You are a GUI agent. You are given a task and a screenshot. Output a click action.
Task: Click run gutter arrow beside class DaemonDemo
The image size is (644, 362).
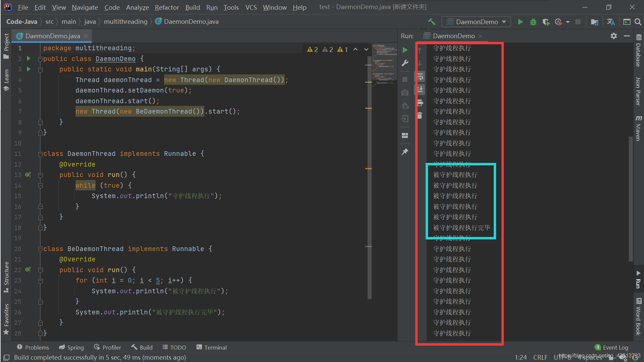coord(29,59)
